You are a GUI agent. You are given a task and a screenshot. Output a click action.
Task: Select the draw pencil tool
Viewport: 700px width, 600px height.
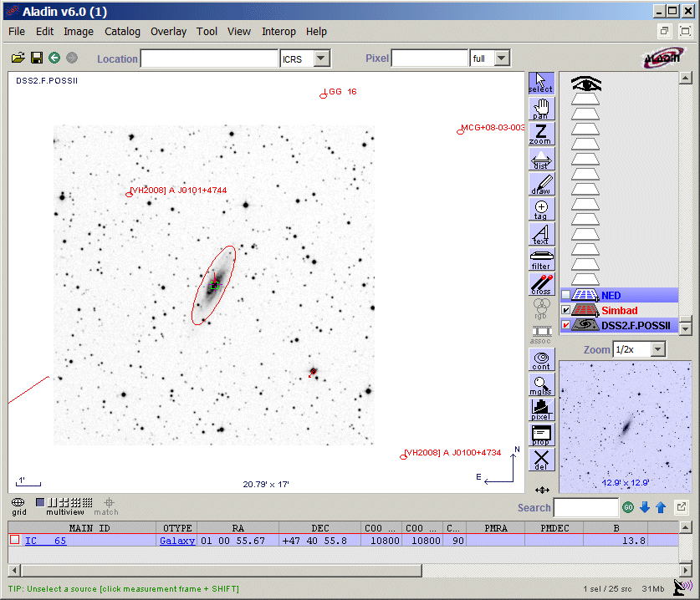tap(541, 184)
